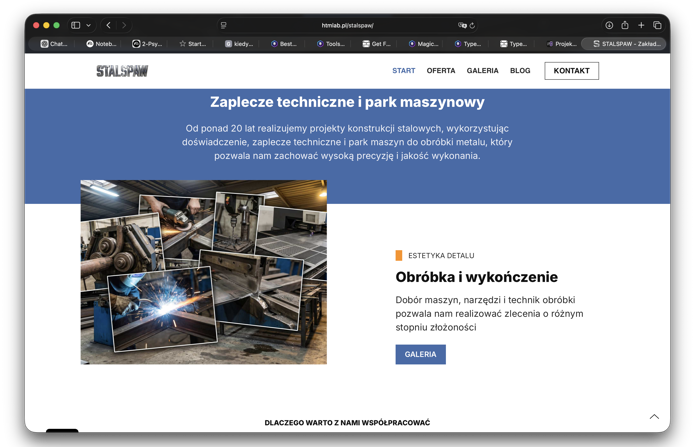Switch to the Get F... tab
Image resolution: width=695 pixels, height=447 pixels.
tap(377, 43)
